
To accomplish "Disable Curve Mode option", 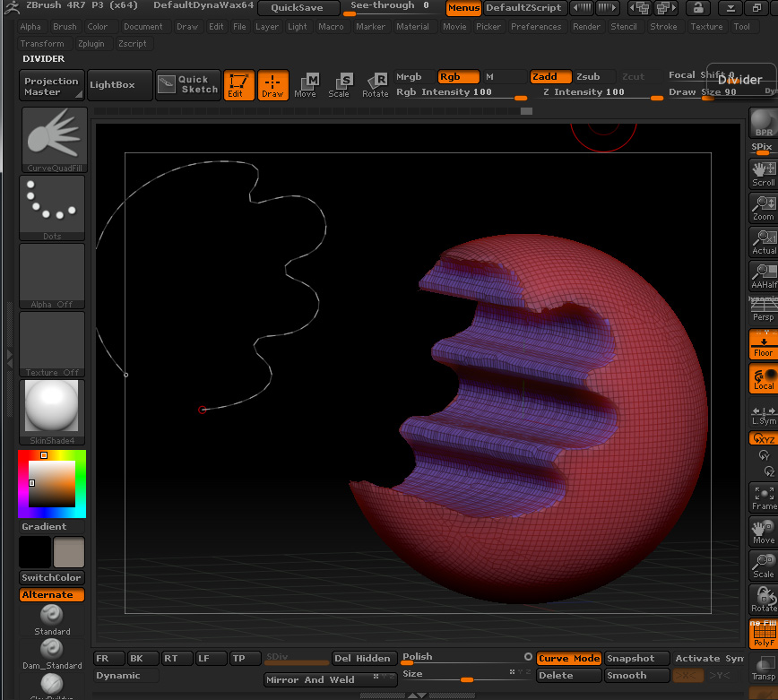I will 568,658.
